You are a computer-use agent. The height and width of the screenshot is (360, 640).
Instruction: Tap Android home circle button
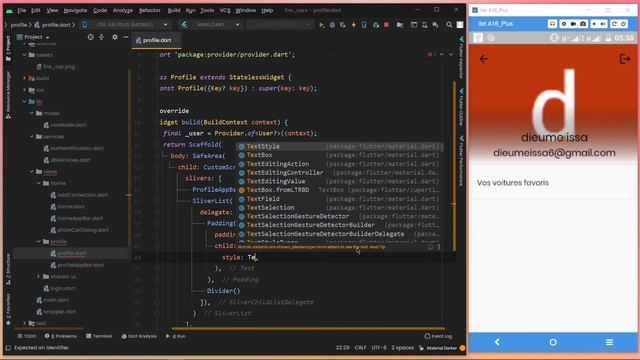pos(553,342)
